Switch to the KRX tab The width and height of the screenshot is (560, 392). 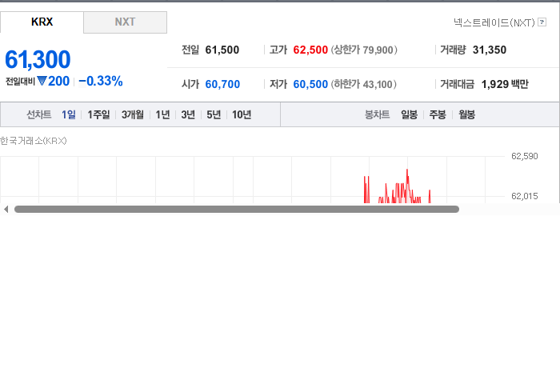point(42,22)
